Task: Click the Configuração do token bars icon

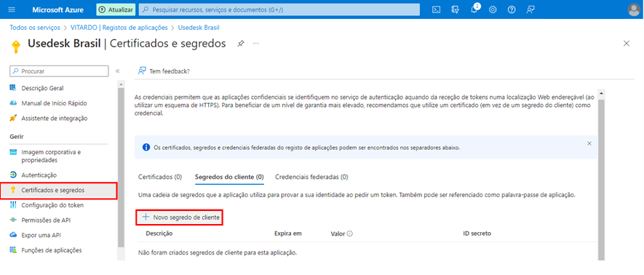Action: pyautogui.click(x=13, y=205)
